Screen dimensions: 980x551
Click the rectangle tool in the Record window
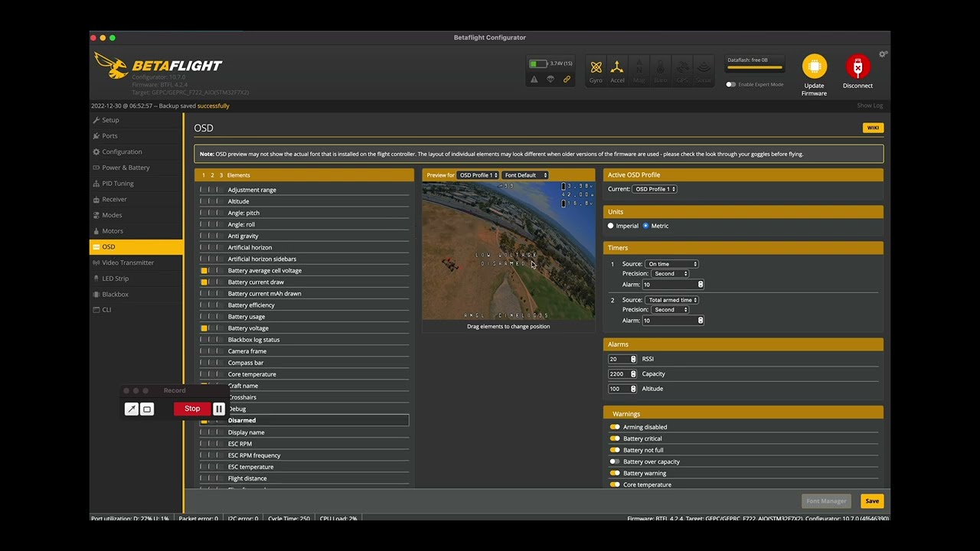pyautogui.click(x=147, y=409)
